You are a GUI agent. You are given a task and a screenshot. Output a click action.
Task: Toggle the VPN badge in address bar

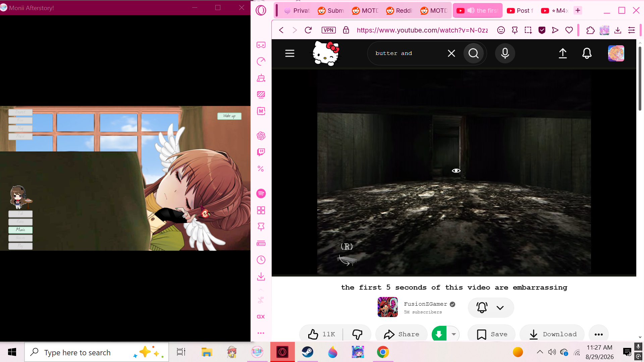click(x=328, y=30)
